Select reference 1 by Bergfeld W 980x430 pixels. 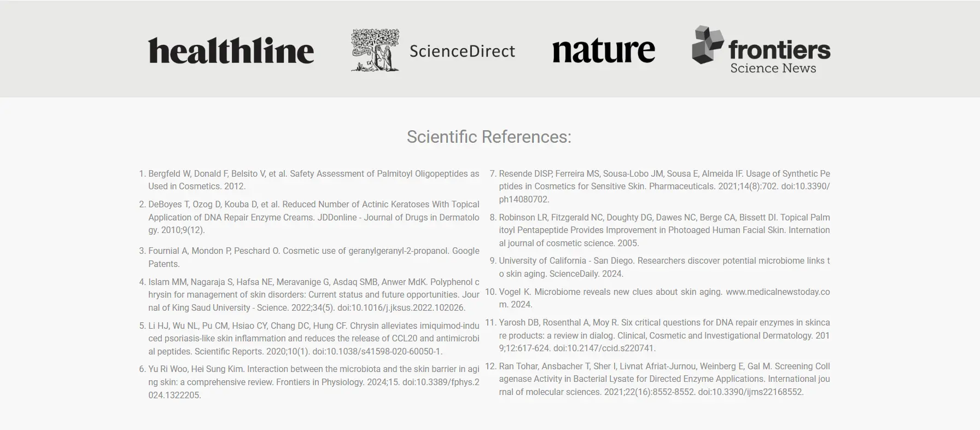pyautogui.click(x=314, y=180)
